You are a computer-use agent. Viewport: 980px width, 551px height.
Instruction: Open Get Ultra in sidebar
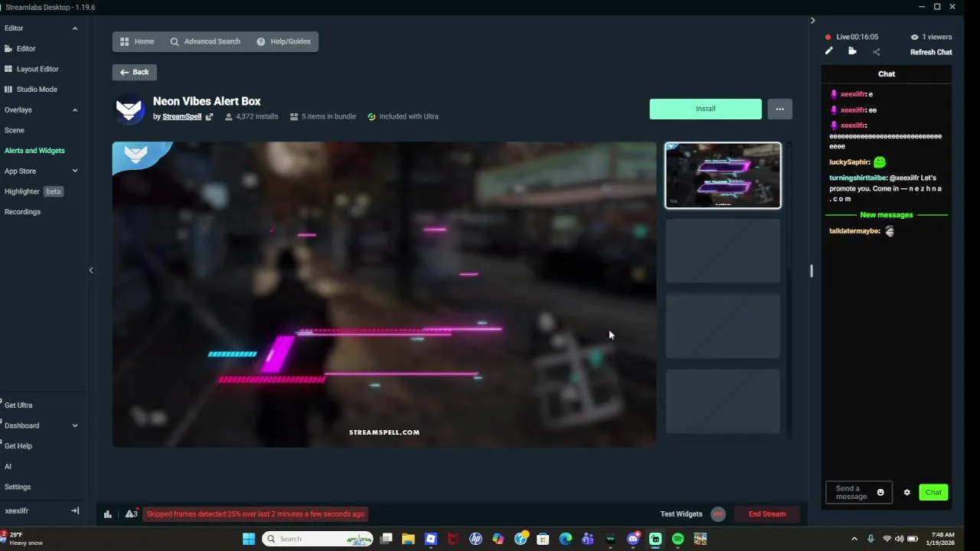click(x=18, y=406)
